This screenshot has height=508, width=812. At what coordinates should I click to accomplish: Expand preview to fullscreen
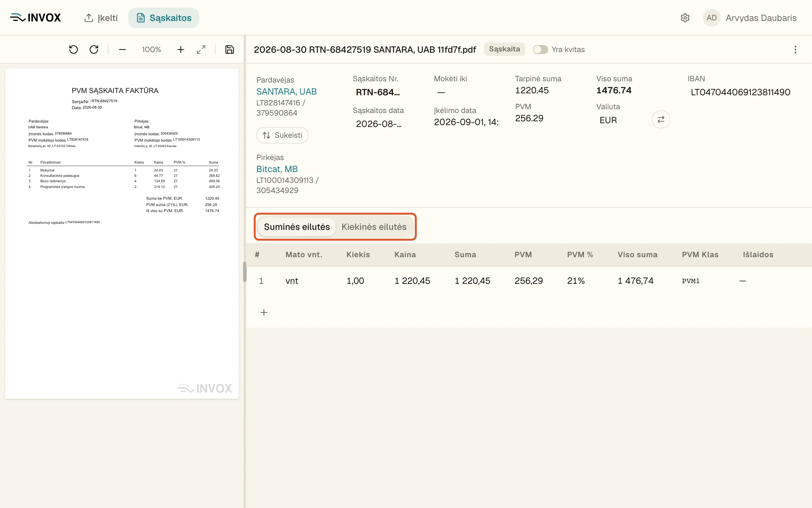pyautogui.click(x=201, y=50)
